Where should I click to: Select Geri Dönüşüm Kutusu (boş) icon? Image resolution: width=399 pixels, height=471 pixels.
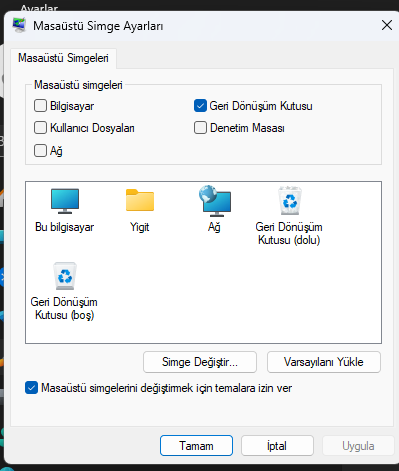pyautogui.click(x=65, y=276)
